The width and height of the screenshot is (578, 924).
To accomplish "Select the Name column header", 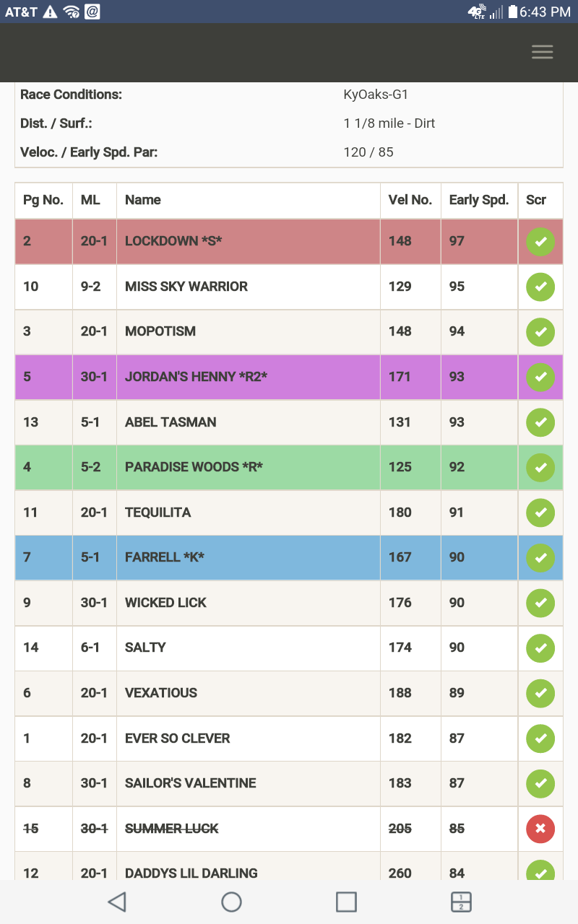I will [143, 200].
